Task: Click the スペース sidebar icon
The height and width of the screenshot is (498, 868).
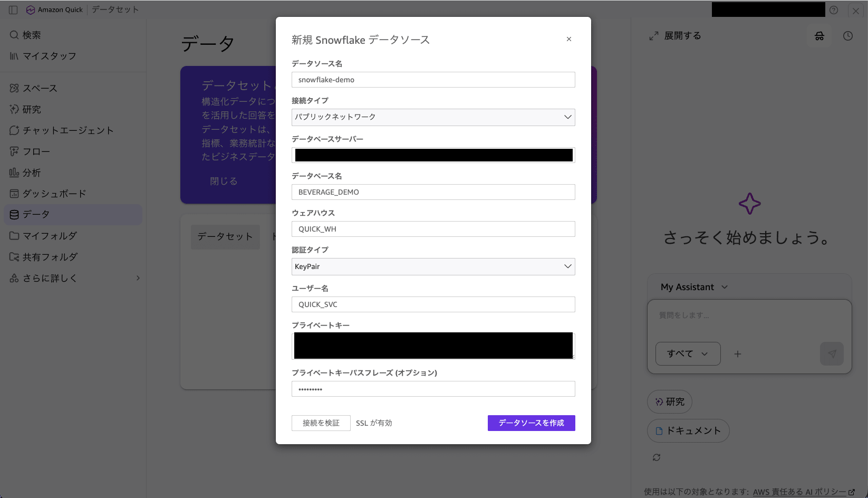Action: [x=14, y=88]
